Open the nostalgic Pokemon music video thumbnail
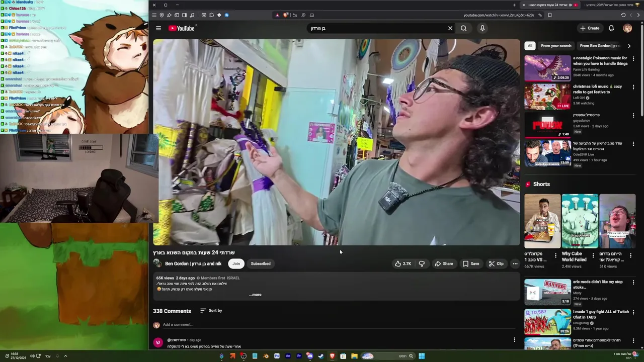Image resolution: width=644 pixels, height=362 pixels. pos(547,68)
